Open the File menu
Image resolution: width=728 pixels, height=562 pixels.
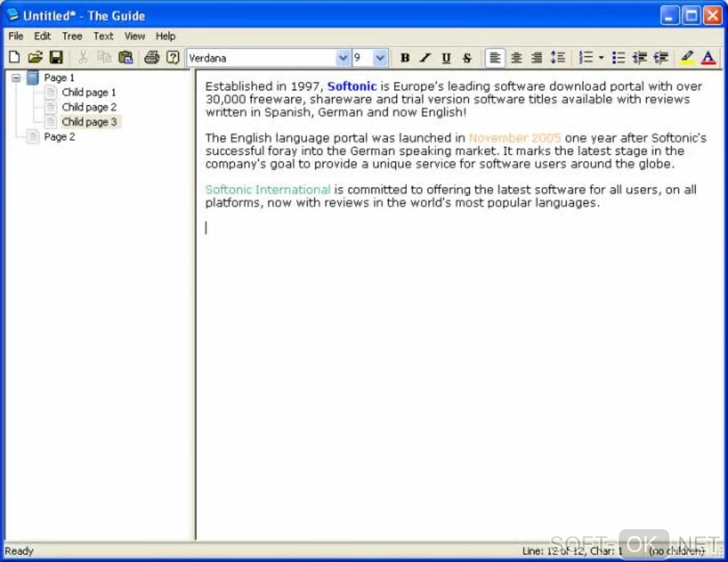click(16, 36)
